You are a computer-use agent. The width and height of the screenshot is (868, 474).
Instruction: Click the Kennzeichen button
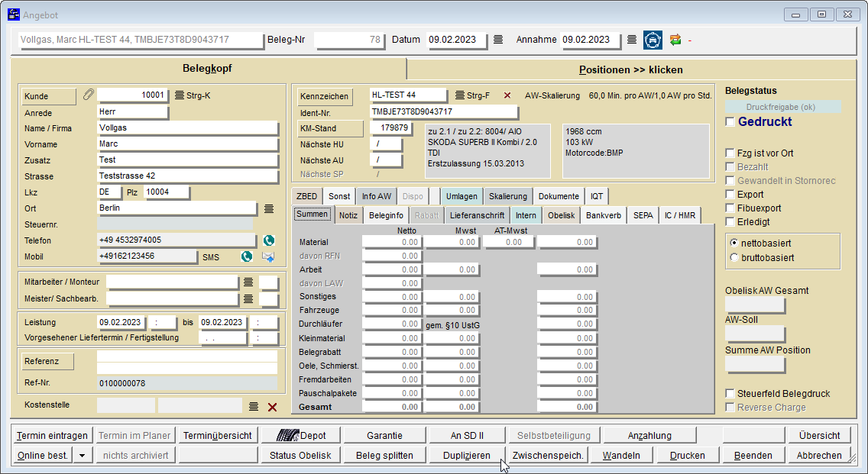point(325,96)
